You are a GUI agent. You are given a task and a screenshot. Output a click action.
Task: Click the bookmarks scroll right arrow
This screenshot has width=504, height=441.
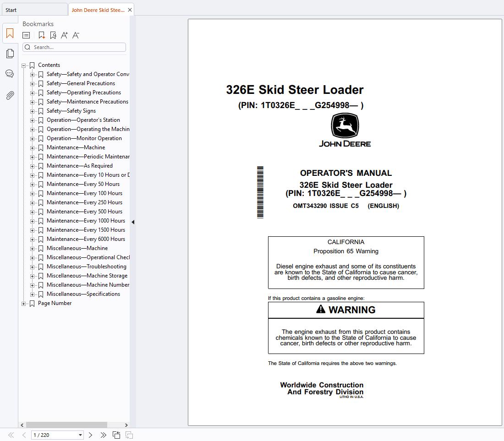pos(126,425)
